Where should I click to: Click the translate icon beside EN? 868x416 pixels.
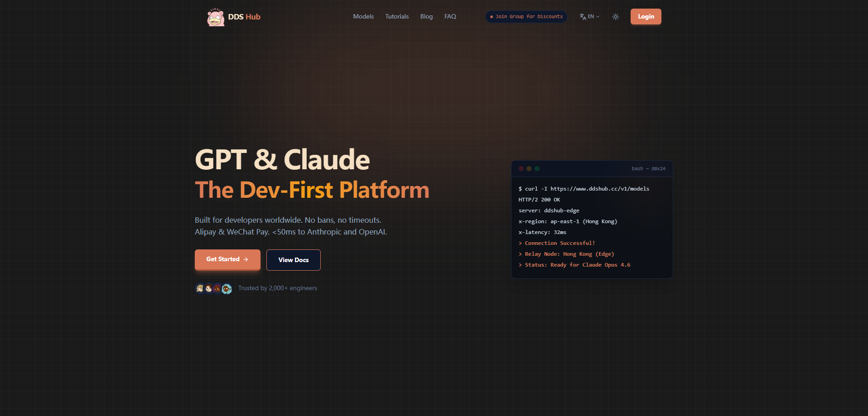[x=583, y=17]
